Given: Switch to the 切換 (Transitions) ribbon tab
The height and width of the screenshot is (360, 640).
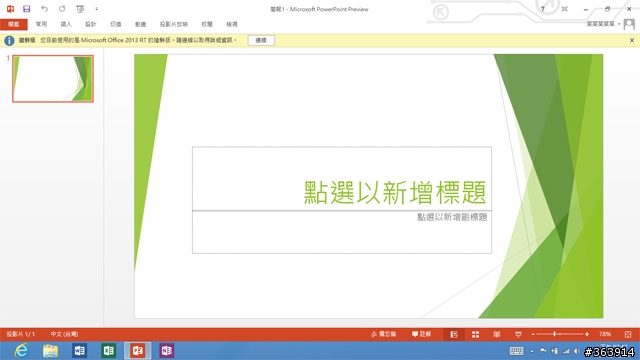Looking at the screenshot, I should (x=116, y=24).
